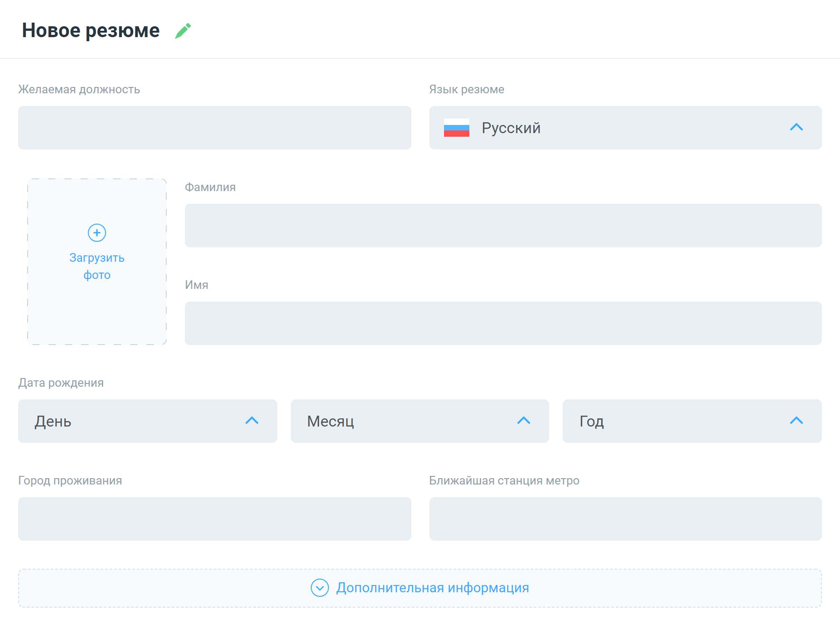This screenshot has height=633, width=840.
Task: Click the Загрузить фото link text
Action: [x=97, y=266]
